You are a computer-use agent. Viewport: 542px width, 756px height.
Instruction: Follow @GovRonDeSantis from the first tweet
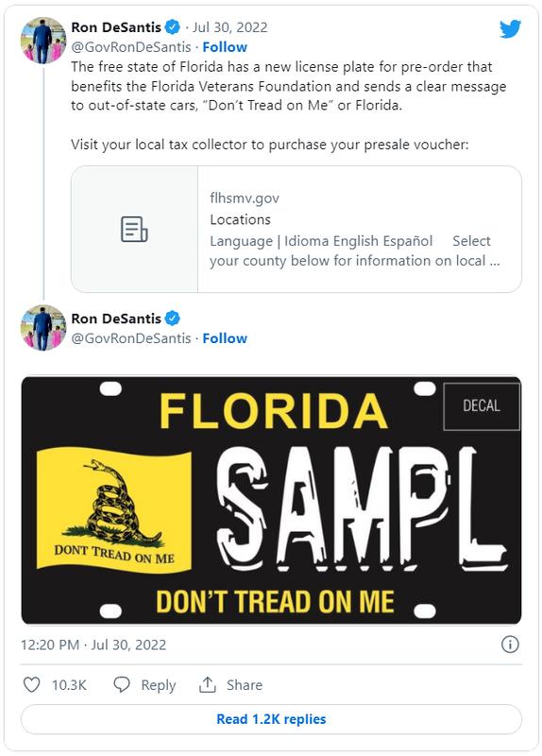coord(225,47)
